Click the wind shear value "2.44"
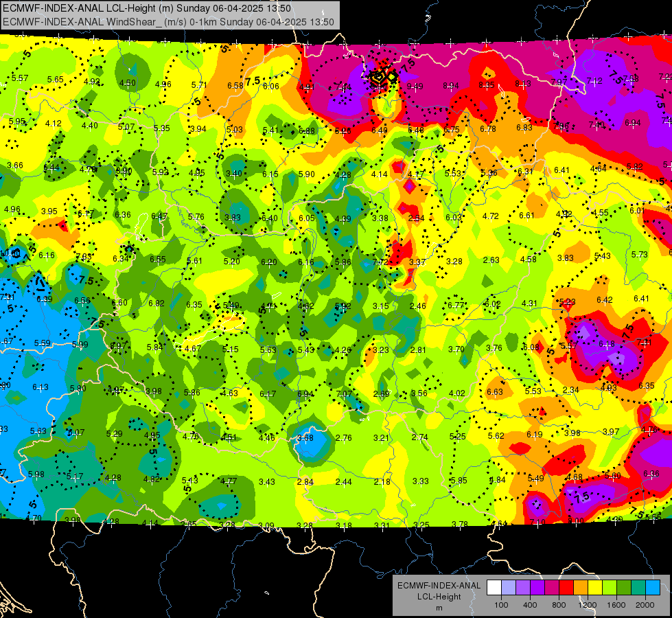The image size is (672, 618). 344,481
